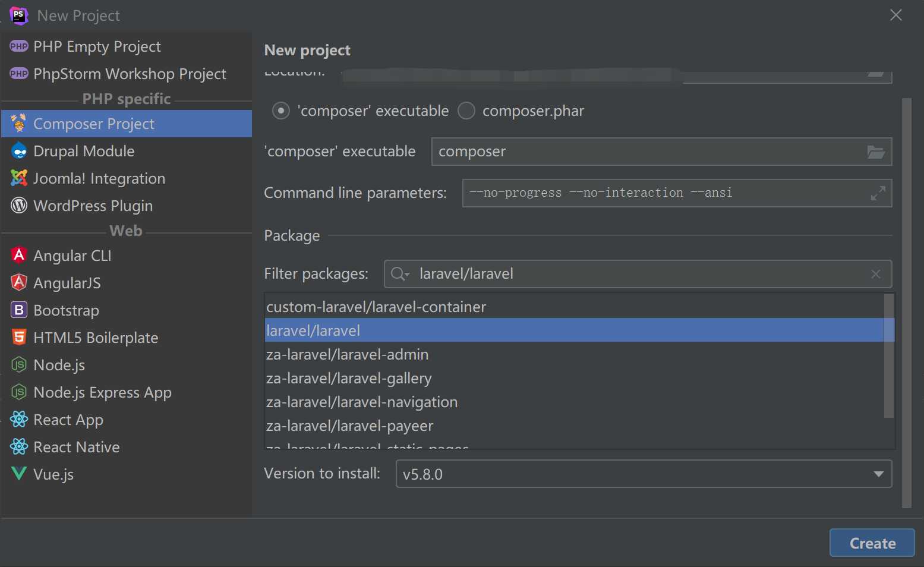
Task: Click the Node.js icon
Action: [x=19, y=364]
